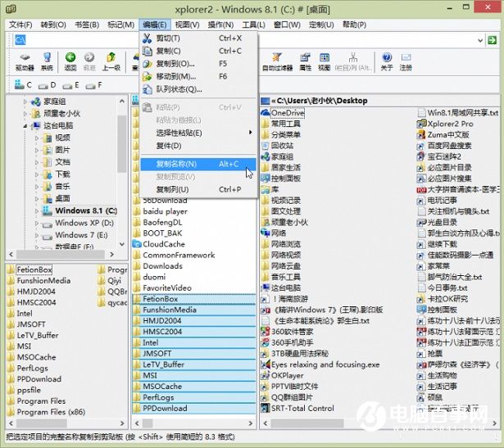Select the baidu player folder
Screen dimensions: 504x448
(166, 211)
